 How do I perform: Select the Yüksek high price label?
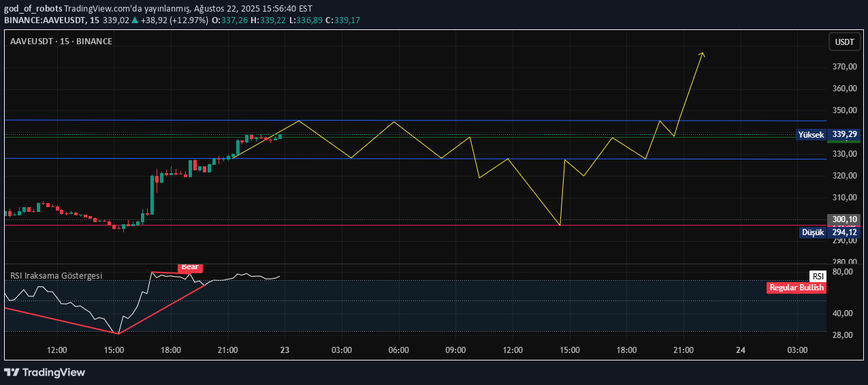(811, 135)
